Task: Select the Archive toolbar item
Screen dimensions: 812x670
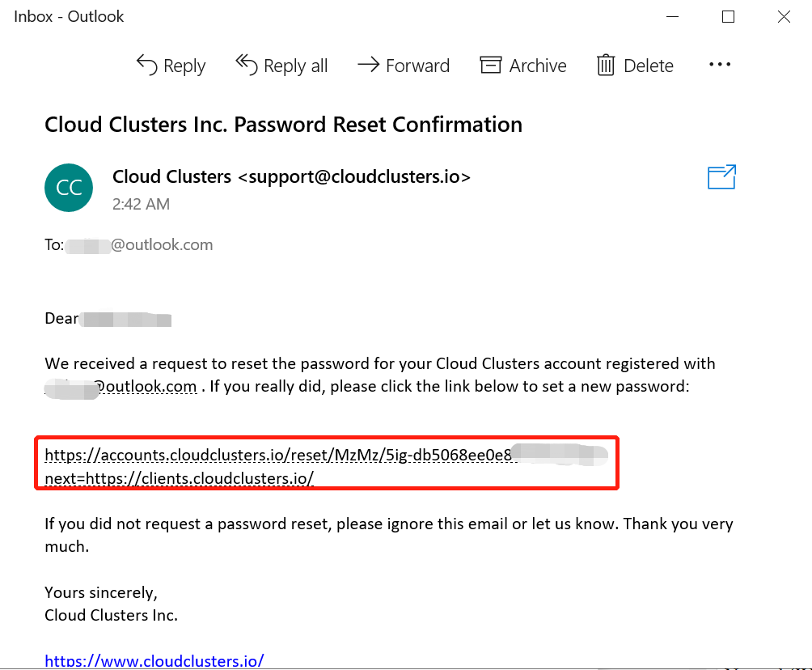Action: [x=522, y=65]
